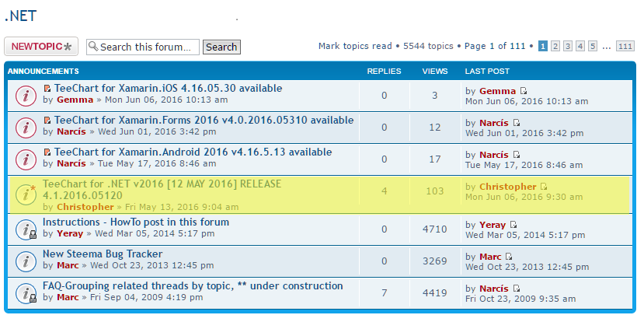Click the 4419 views count
The height and width of the screenshot is (315, 644).
435,292
